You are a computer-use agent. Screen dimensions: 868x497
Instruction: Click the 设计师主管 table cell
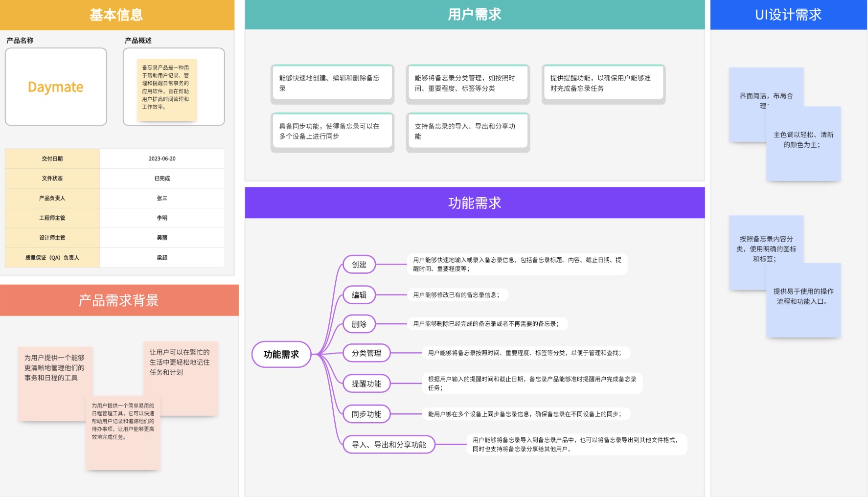(x=52, y=238)
